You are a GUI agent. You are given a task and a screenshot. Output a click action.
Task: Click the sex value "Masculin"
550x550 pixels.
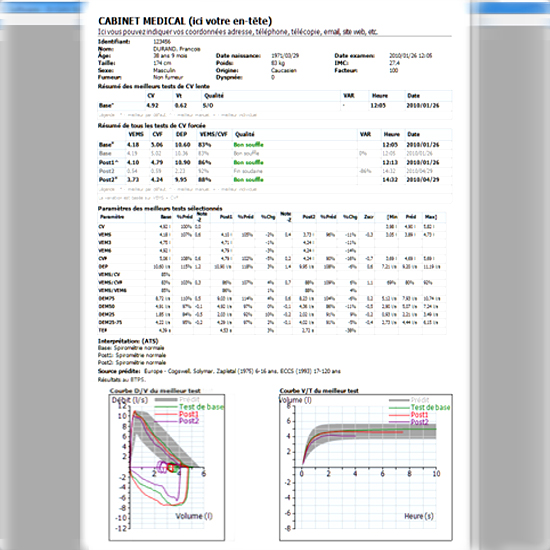click(164, 70)
